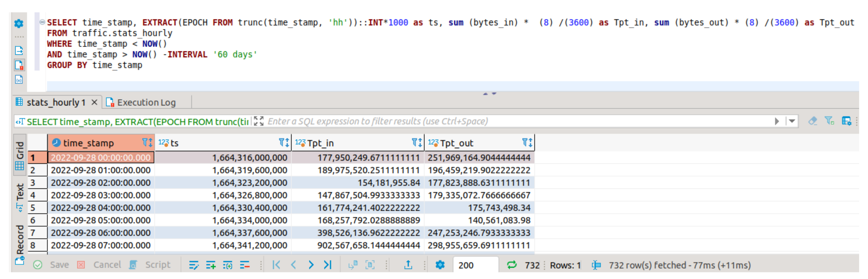Jump to the last row
Image resolution: width=868 pixels, height=279 pixels.
coord(328,265)
